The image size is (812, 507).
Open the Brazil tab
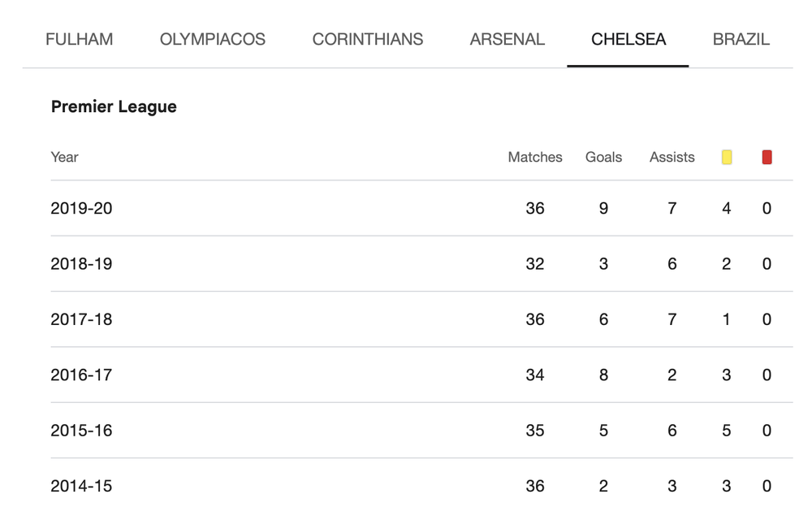(x=741, y=39)
